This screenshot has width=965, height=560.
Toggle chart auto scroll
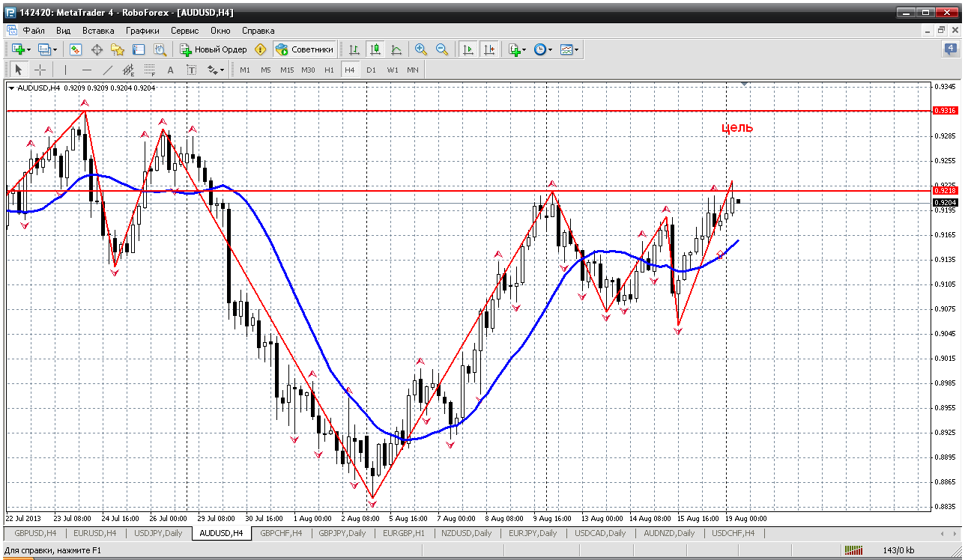468,49
